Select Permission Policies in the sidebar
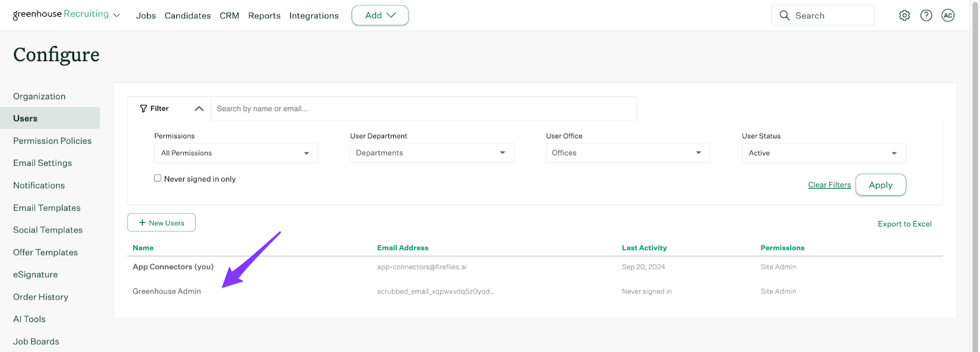The height and width of the screenshot is (352, 980). (53, 141)
